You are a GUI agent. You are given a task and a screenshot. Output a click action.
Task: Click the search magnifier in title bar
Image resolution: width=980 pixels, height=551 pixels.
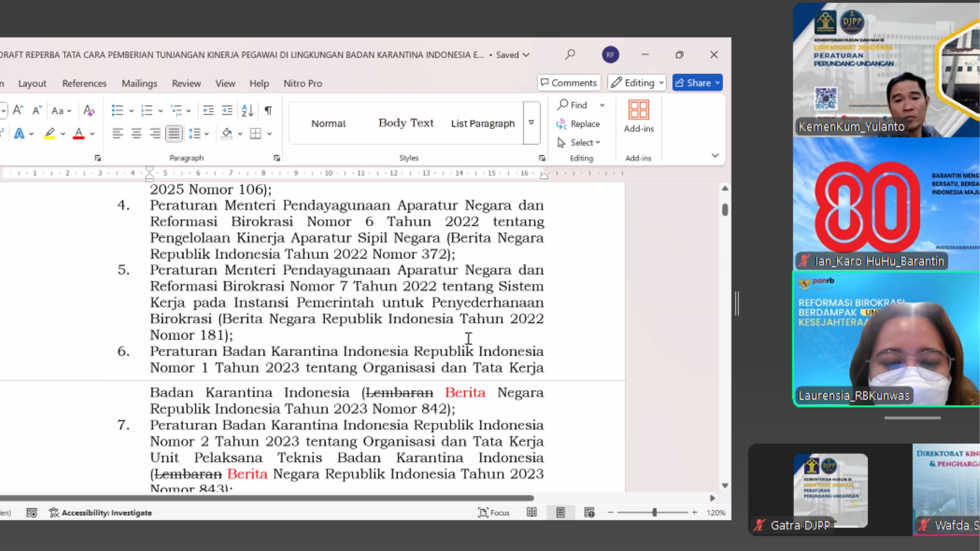570,54
